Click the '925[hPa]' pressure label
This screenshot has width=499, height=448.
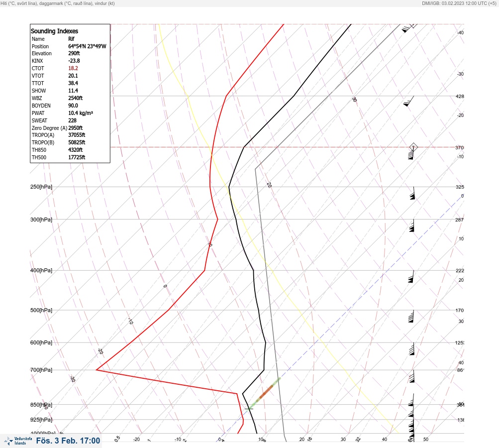(x=41, y=420)
